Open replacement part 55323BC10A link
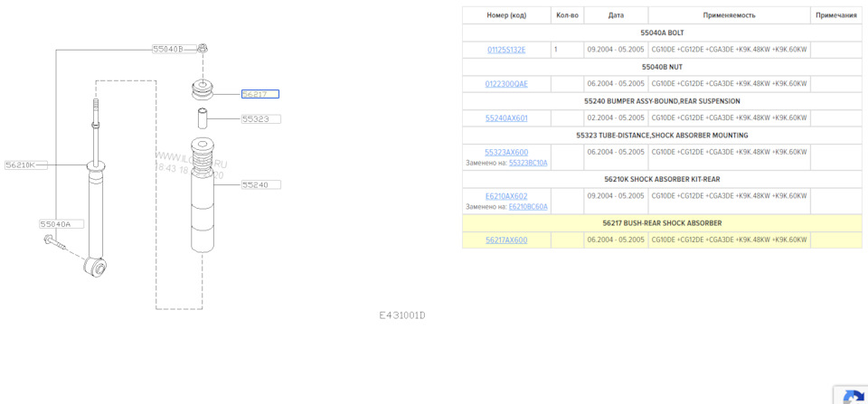Screen dimensions: 868x404 [527, 163]
